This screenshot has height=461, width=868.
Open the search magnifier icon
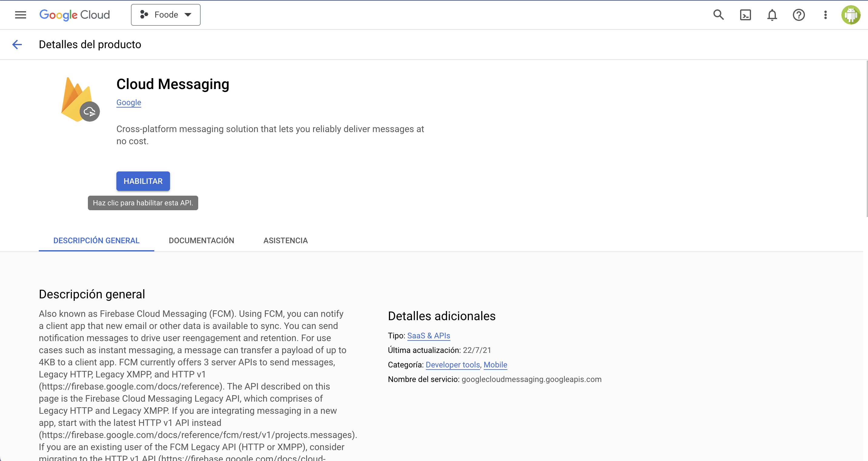click(x=718, y=15)
